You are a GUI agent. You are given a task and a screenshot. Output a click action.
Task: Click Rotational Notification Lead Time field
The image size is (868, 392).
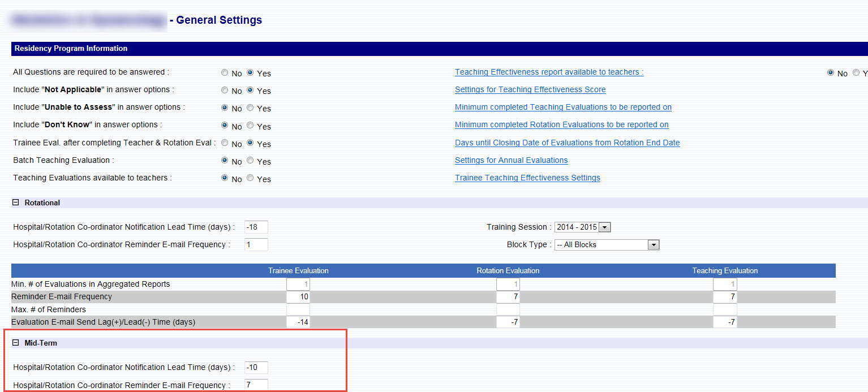pyautogui.click(x=256, y=227)
